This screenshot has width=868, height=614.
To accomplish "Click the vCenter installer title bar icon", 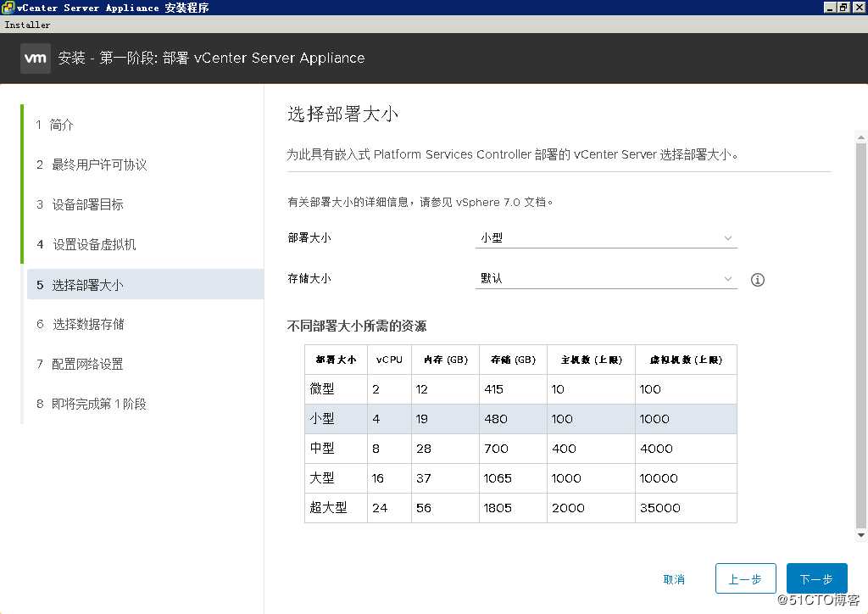I will click(x=8, y=7).
